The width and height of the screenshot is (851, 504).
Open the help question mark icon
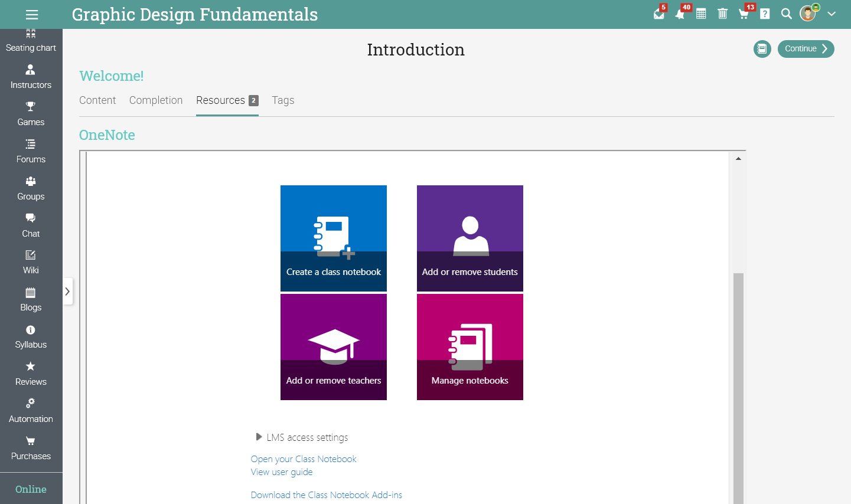(765, 14)
